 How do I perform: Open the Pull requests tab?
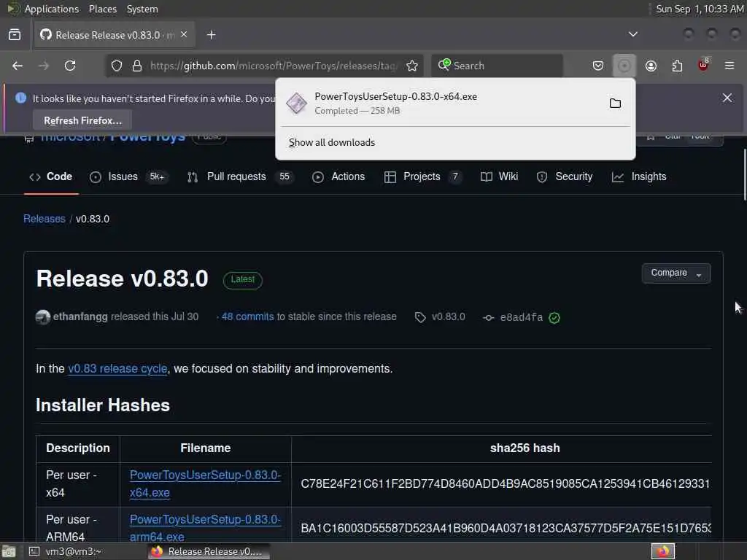tap(239, 176)
